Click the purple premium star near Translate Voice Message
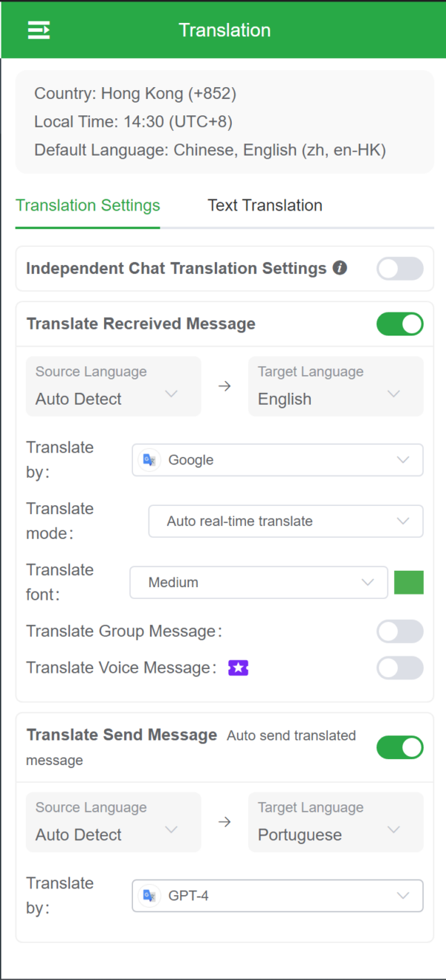The height and width of the screenshot is (980, 446). (238, 667)
